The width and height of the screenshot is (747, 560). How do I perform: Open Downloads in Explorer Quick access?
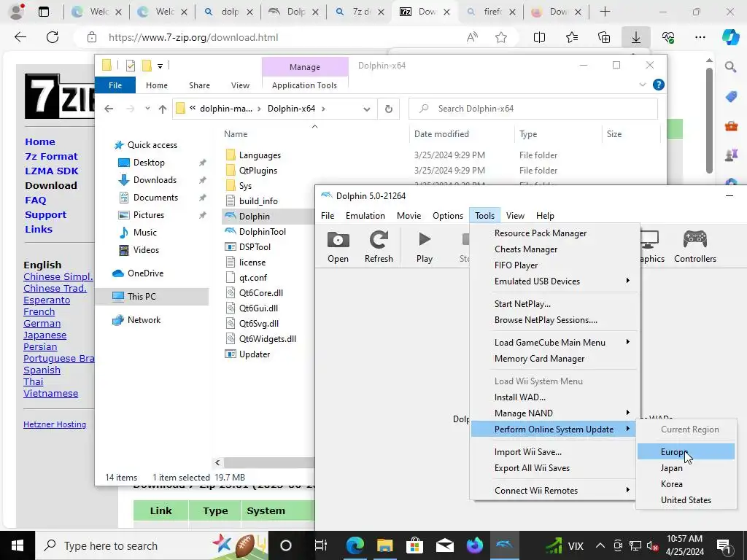155,180
